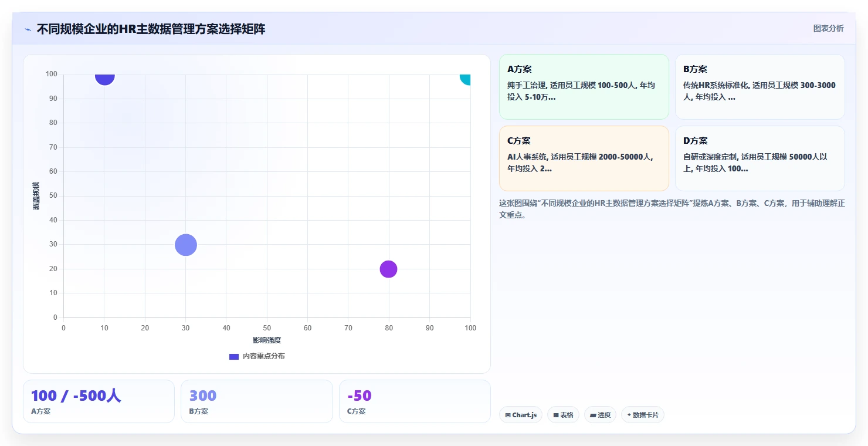
Task: Click the lightning icon beside the title
Action: click(x=28, y=29)
